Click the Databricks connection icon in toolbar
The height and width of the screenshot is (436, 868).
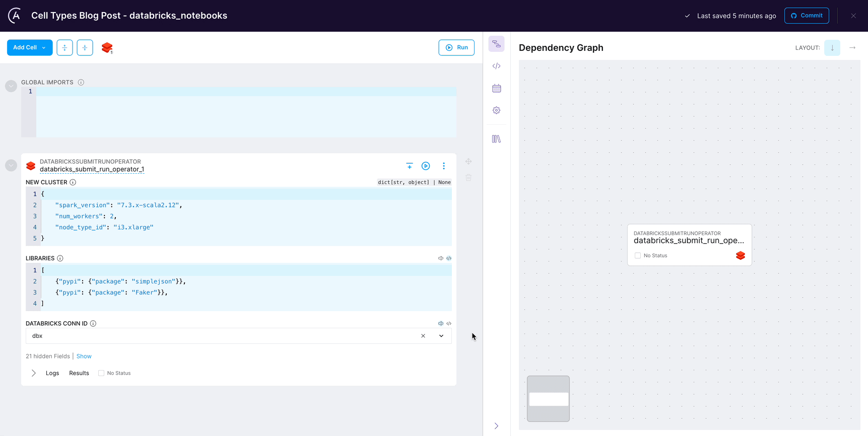click(x=107, y=47)
